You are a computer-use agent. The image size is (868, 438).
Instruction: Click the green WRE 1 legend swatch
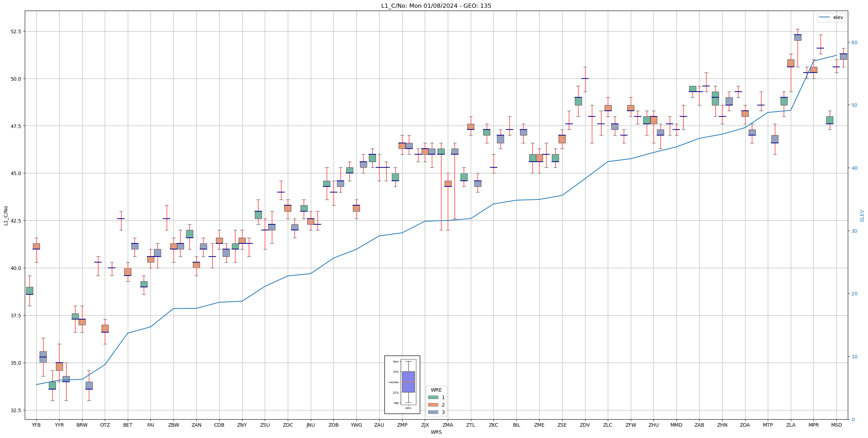(x=433, y=397)
